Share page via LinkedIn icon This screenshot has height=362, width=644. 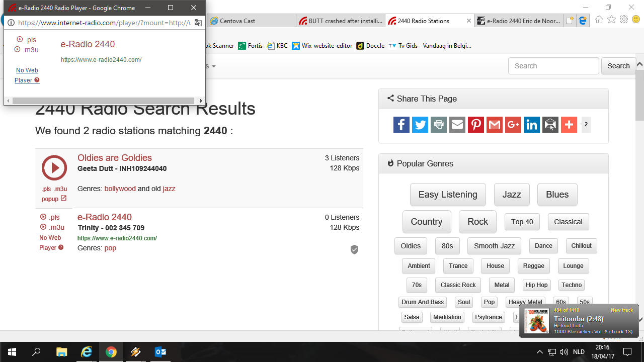coord(531,125)
